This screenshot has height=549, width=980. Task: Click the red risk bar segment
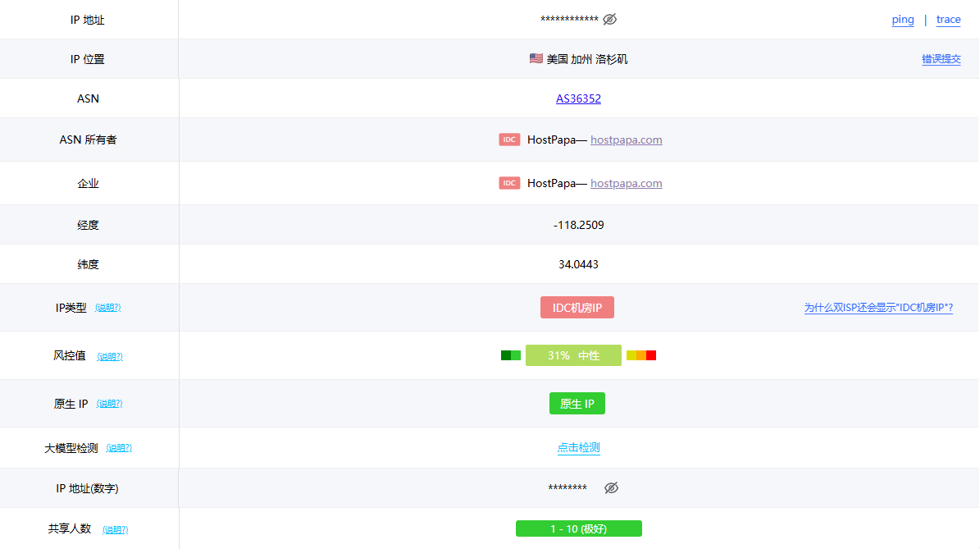pos(651,355)
